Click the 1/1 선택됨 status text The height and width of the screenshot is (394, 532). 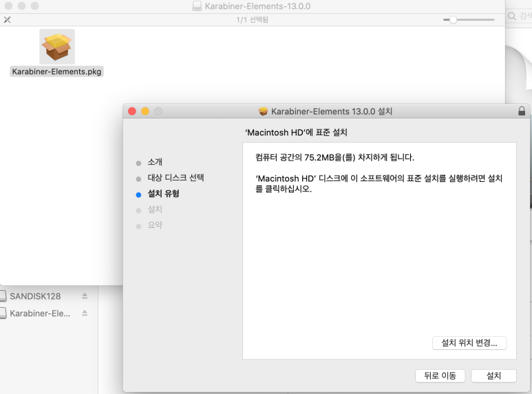tap(252, 20)
